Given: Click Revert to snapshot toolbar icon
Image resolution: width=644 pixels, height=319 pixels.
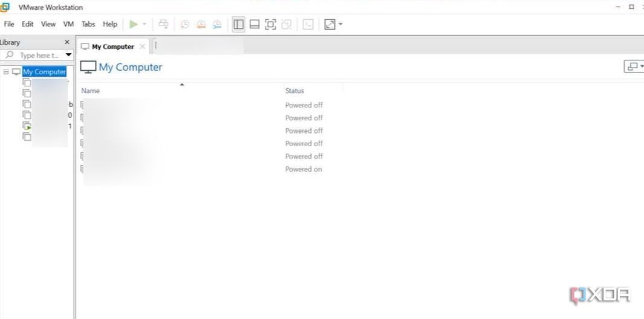Looking at the screenshot, I should [201, 25].
